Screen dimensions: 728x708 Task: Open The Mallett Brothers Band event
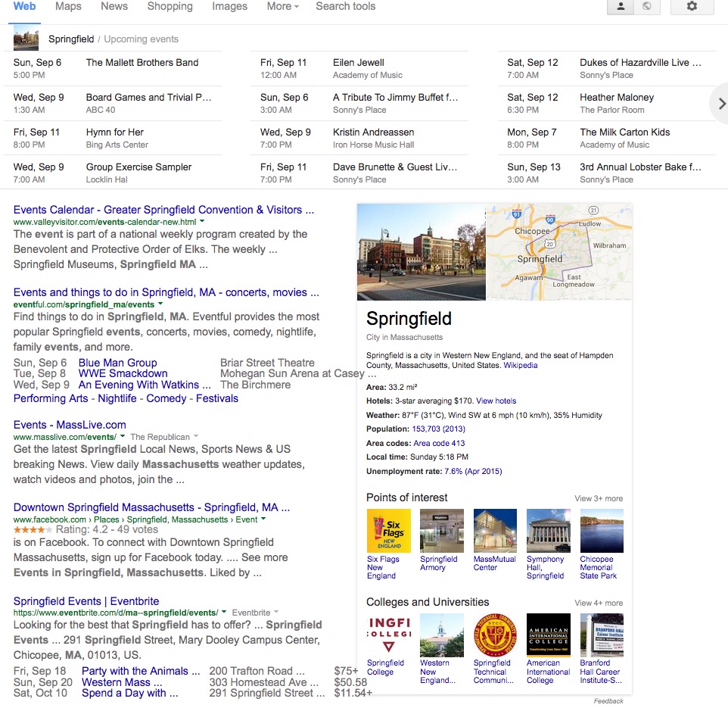tap(142, 63)
